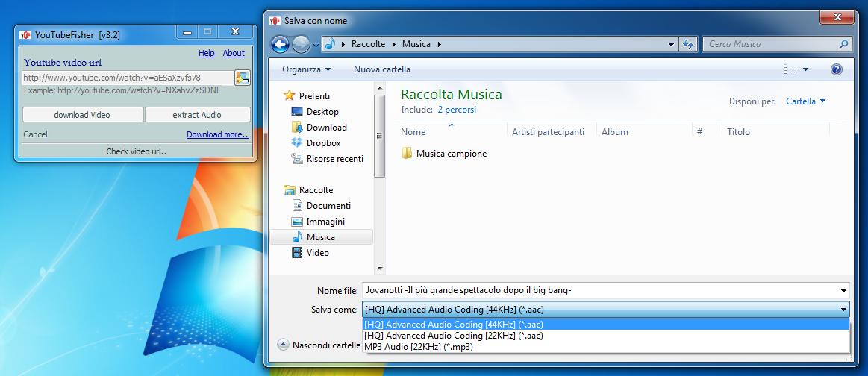Viewport: 868px width, 376px height.
Task: Select the Download folder icon in sidebar
Action: tap(297, 127)
